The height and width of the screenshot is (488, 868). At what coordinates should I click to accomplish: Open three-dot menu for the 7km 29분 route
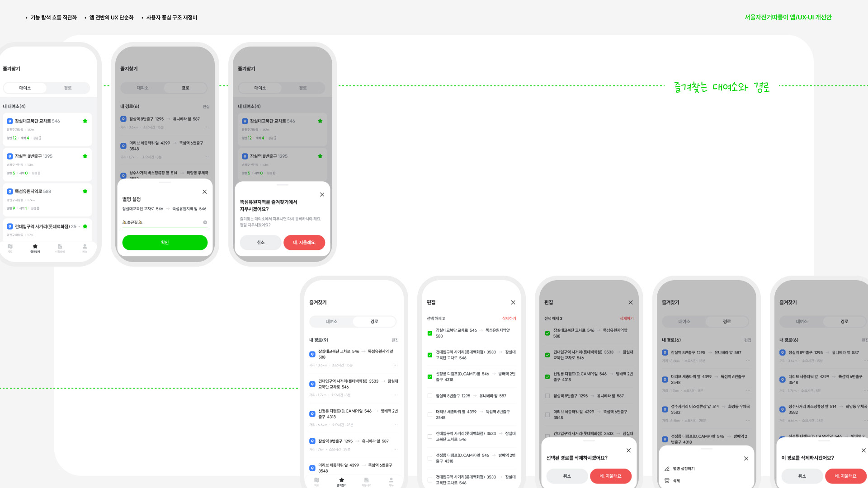tap(396, 449)
